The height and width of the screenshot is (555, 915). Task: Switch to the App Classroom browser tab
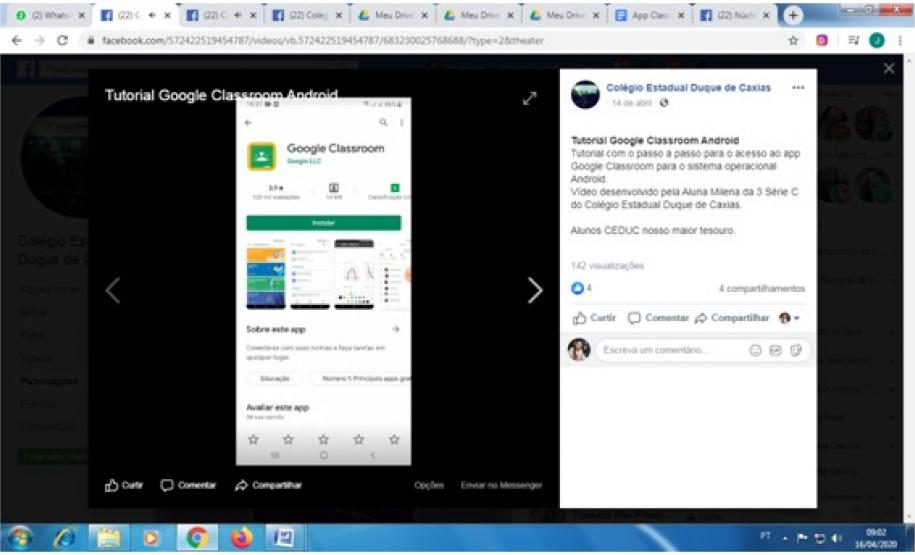[x=645, y=16]
